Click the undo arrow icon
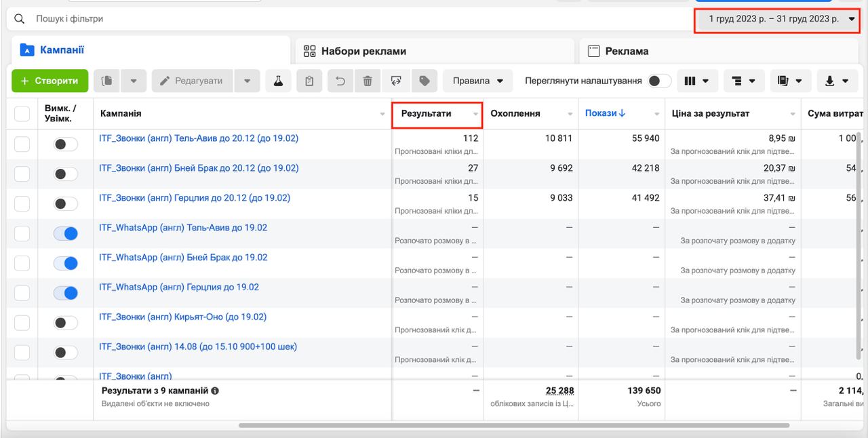Viewport: 868px width, 438px height. click(340, 81)
